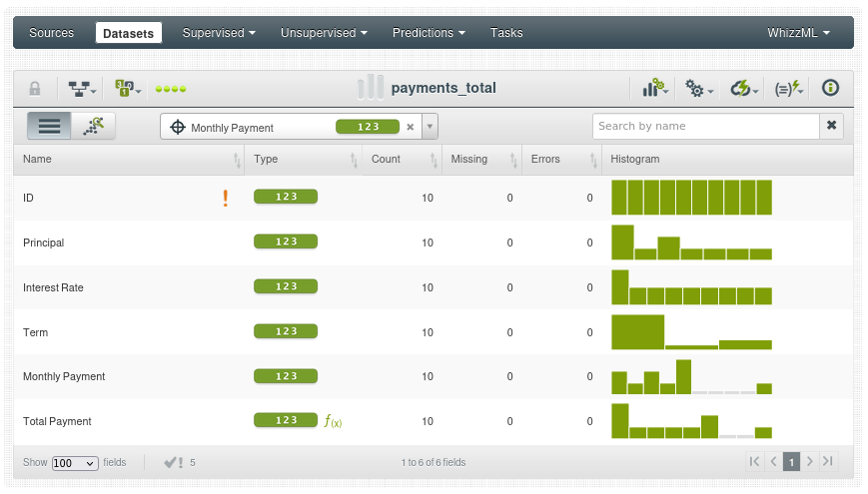Open the Sources tab

click(x=51, y=33)
